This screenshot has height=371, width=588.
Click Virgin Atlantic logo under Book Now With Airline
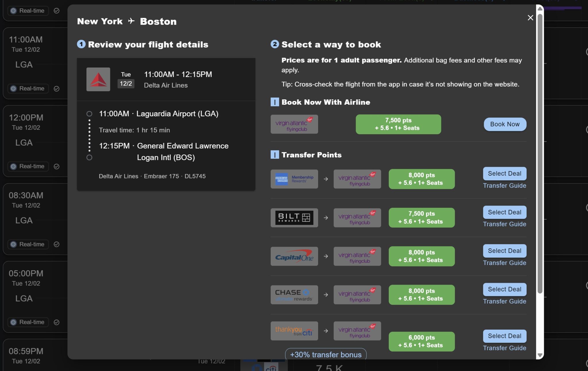tap(294, 124)
